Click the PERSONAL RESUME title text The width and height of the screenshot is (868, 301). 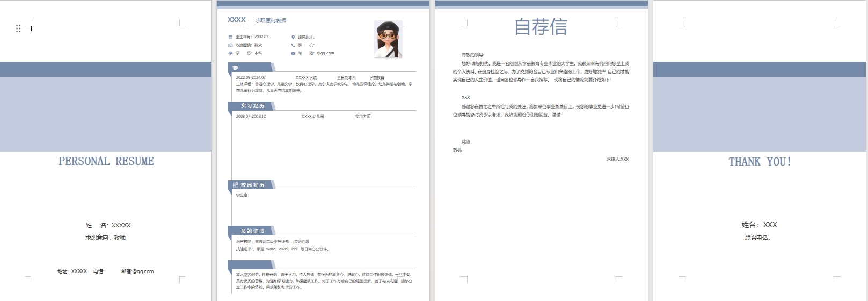coord(106,161)
